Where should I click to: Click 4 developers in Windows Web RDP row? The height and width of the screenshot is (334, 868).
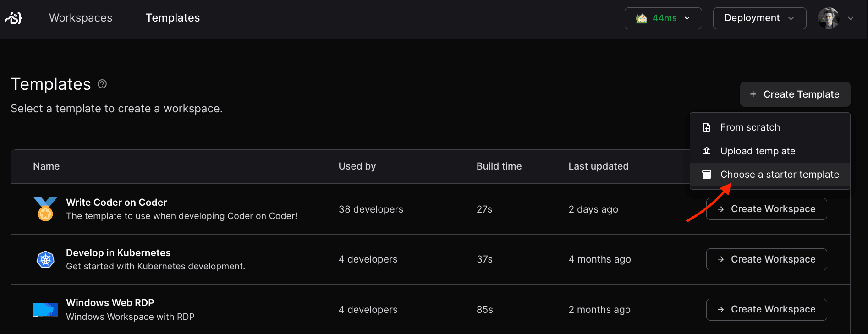[368, 310]
